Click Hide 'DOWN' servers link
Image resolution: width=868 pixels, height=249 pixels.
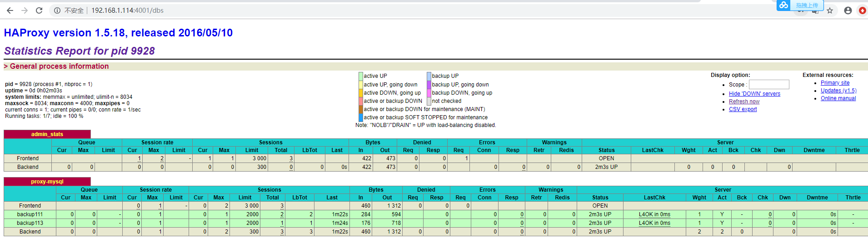pos(754,94)
